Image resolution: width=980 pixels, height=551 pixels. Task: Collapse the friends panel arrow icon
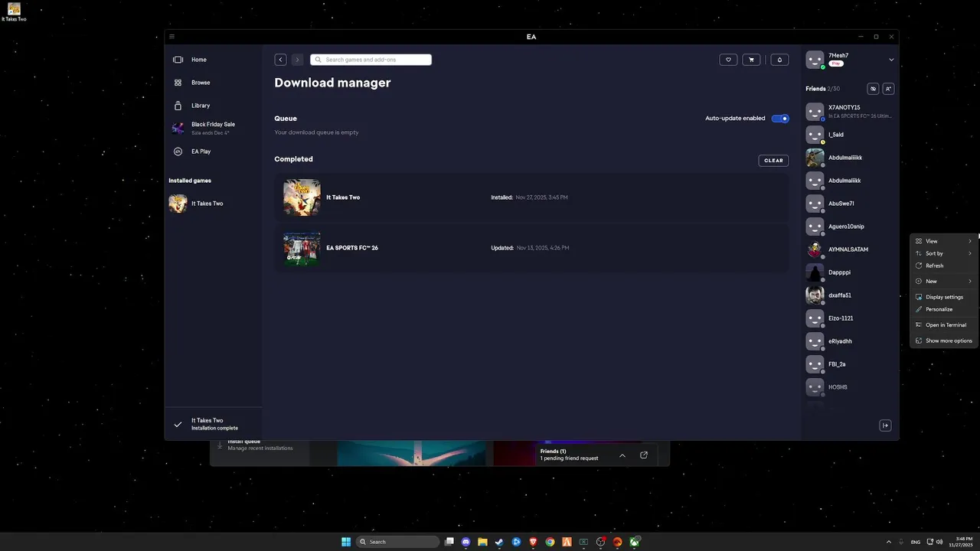(x=885, y=425)
